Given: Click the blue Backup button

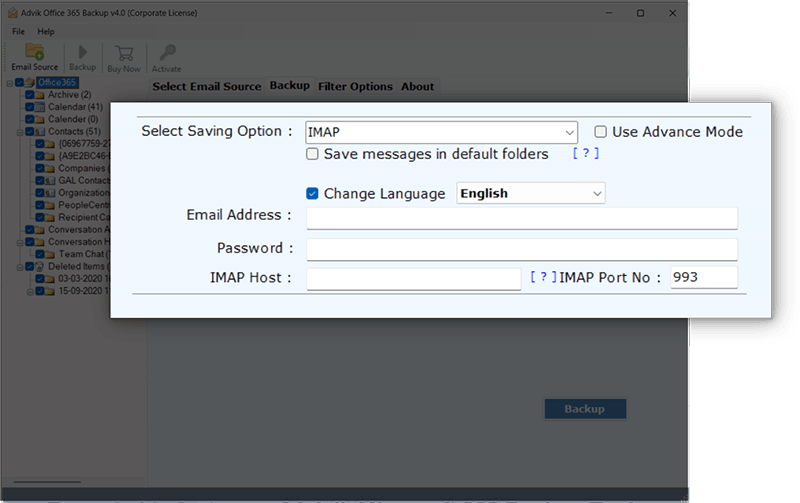Looking at the screenshot, I should [585, 409].
